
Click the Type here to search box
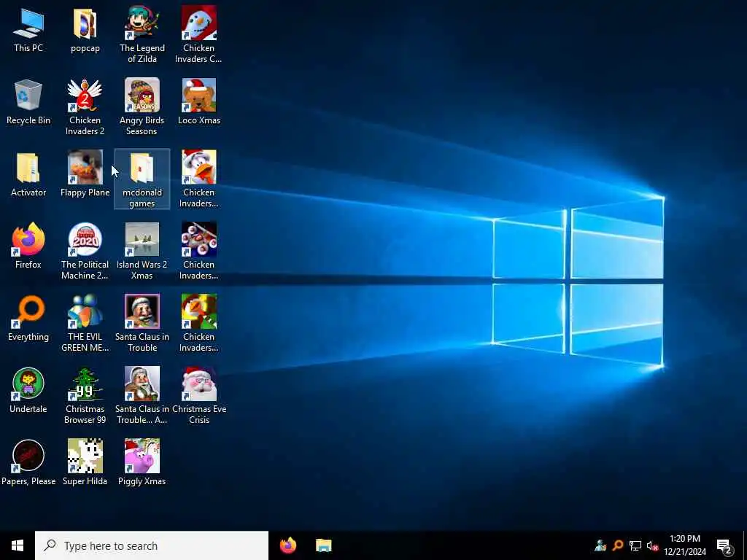tap(152, 545)
